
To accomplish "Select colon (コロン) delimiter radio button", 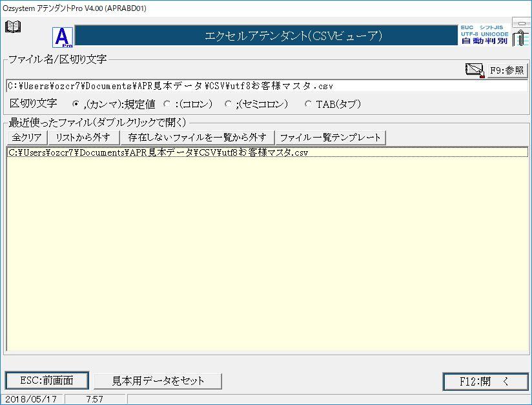I will (x=167, y=104).
